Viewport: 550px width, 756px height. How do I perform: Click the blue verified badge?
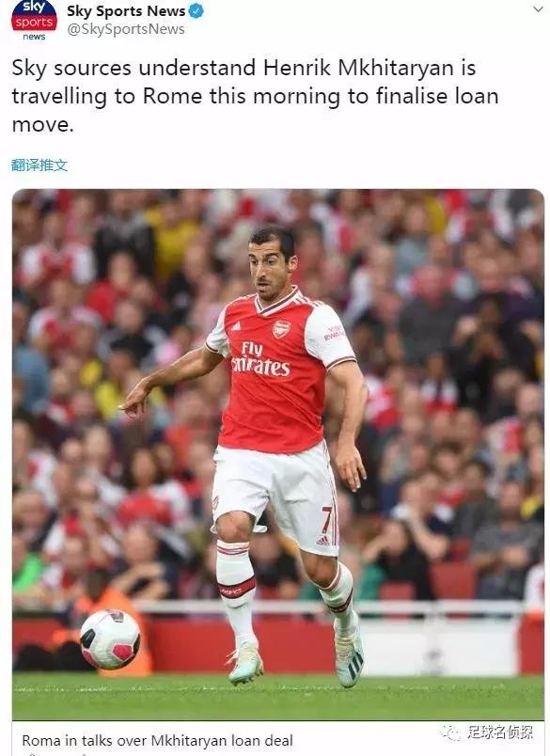pyautogui.click(x=196, y=11)
